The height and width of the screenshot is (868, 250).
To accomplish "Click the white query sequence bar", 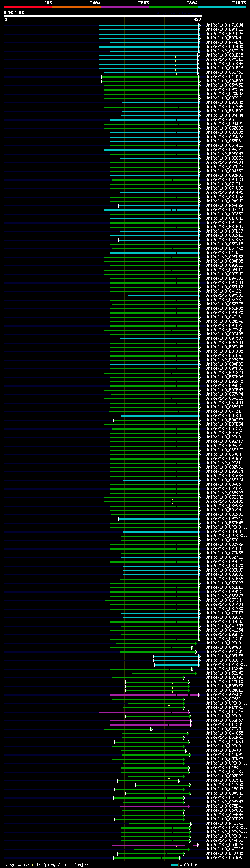I will (103, 16).
